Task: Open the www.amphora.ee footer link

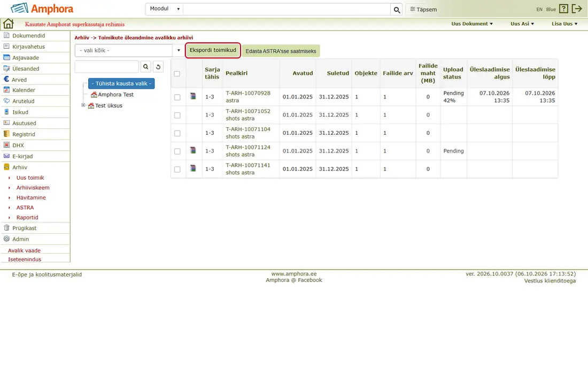Action: point(294,274)
